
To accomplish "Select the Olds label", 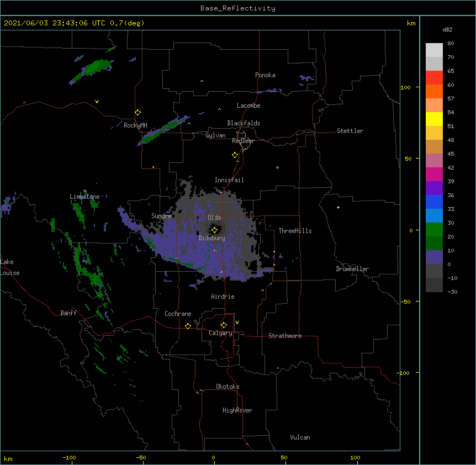I will [x=214, y=218].
